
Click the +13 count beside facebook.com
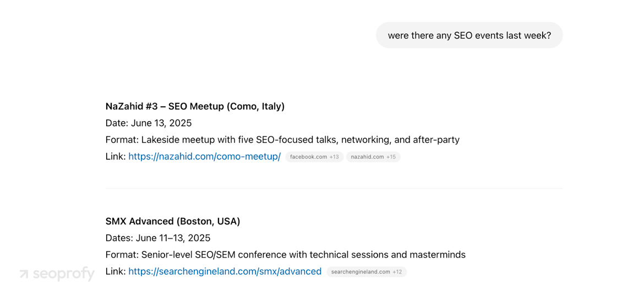pyautogui.click(x=334, y=157)
